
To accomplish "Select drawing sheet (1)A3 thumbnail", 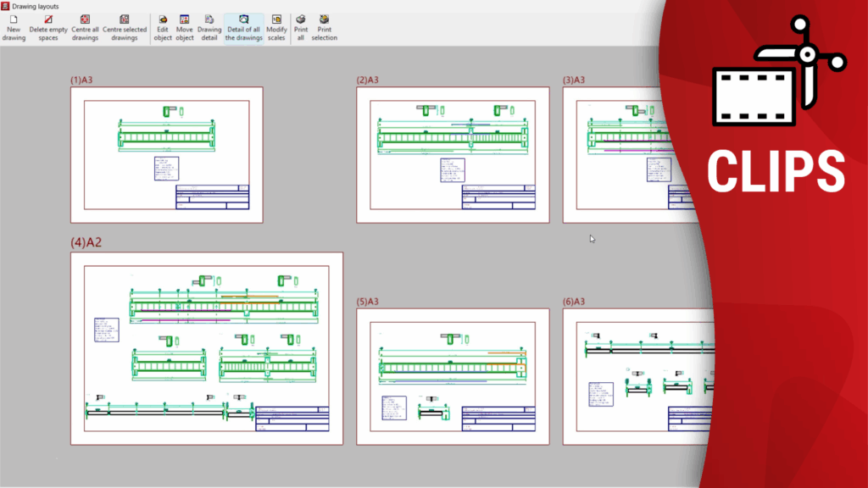I will coord(166,154).
